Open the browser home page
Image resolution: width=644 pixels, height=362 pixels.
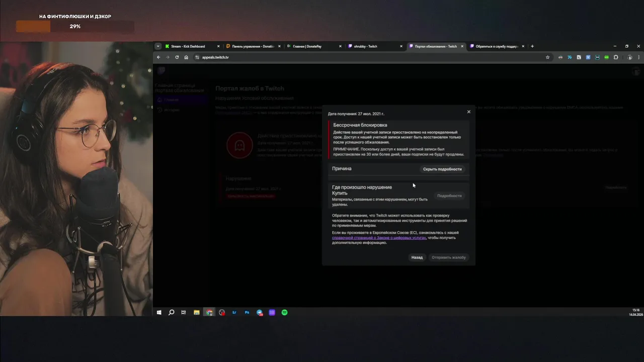click(186, 57)
